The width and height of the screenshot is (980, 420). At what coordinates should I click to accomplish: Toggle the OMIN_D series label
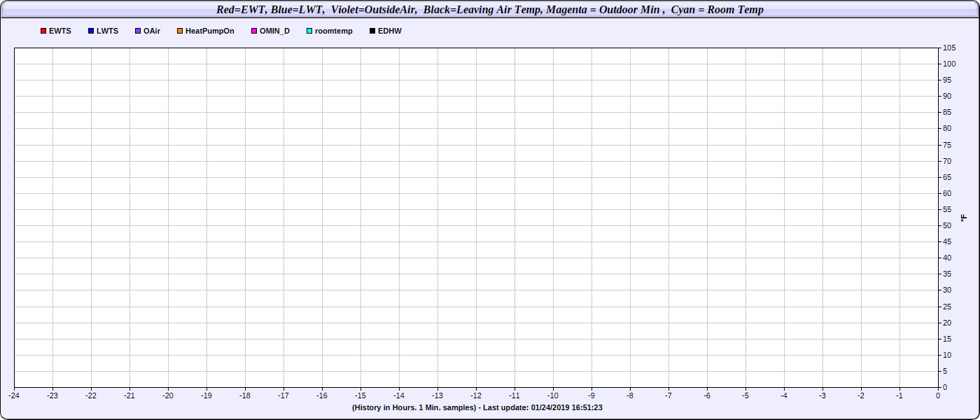click(274, 31)
